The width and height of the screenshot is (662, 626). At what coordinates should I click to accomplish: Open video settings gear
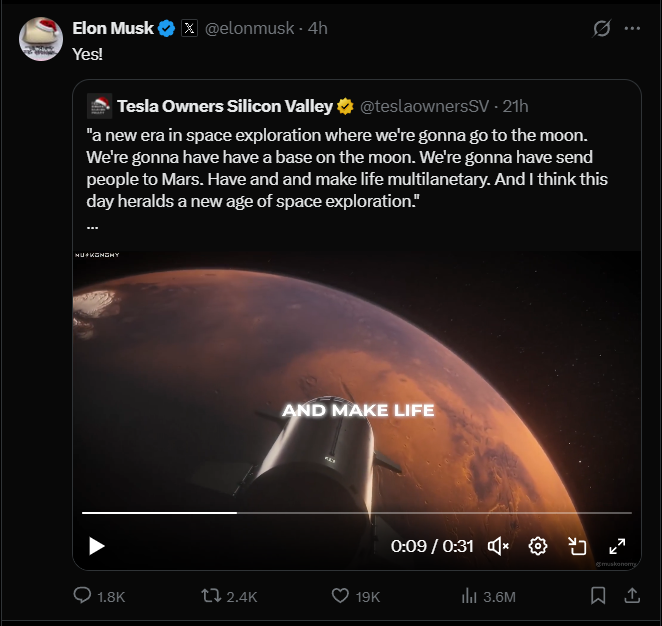tap(538, 546)
